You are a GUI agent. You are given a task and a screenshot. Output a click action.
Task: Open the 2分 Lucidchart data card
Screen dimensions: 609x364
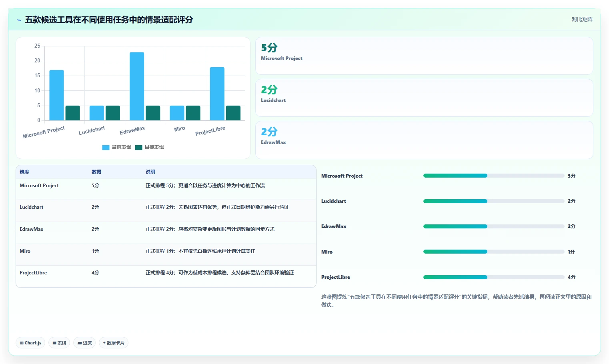pos(424,98)
